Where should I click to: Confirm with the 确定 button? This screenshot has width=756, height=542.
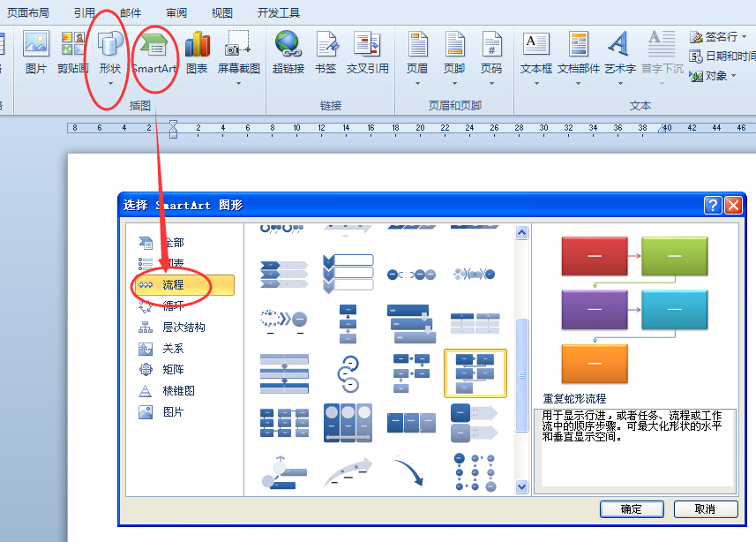pyautogui.click(x=632, y=509)
